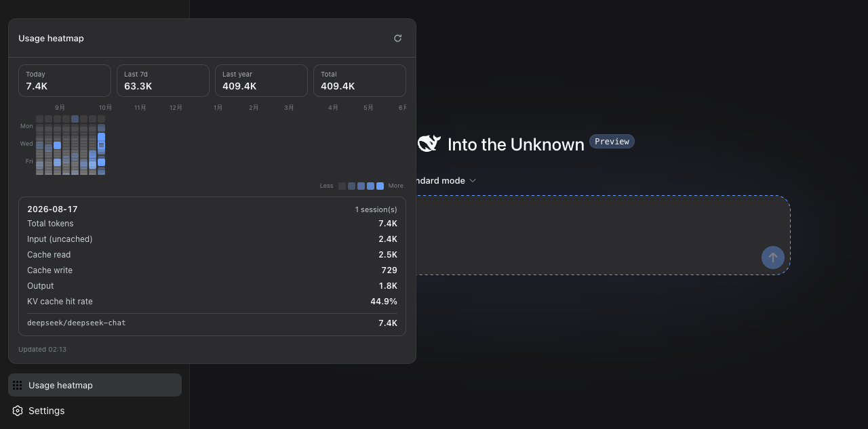Screen dimensions: 868x429
Task: Click the 10月 month label
Action: coord(105,108)
